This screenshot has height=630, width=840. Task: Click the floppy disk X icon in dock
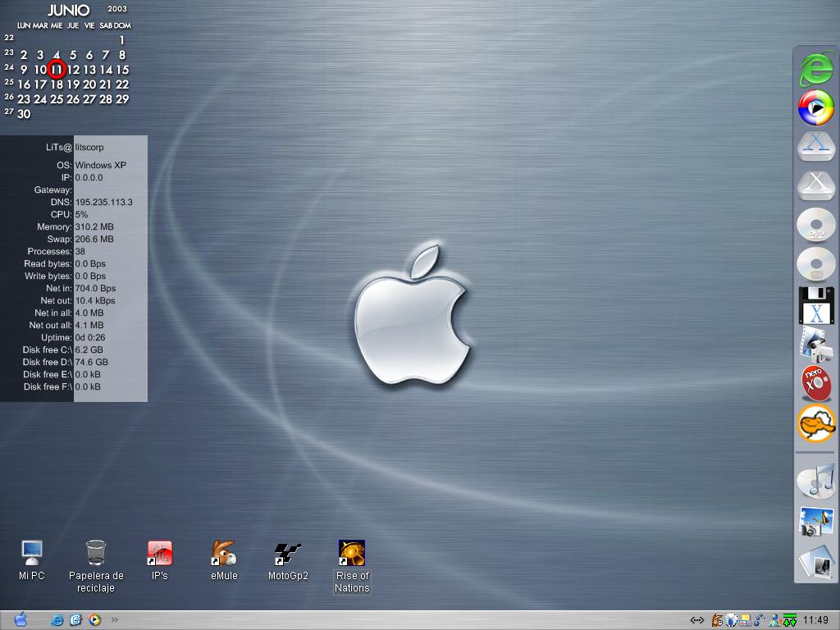pos(815,305)
